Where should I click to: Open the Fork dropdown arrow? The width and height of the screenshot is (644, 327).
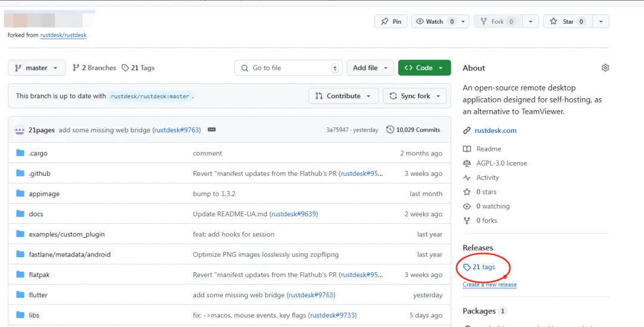pos(531,21)
